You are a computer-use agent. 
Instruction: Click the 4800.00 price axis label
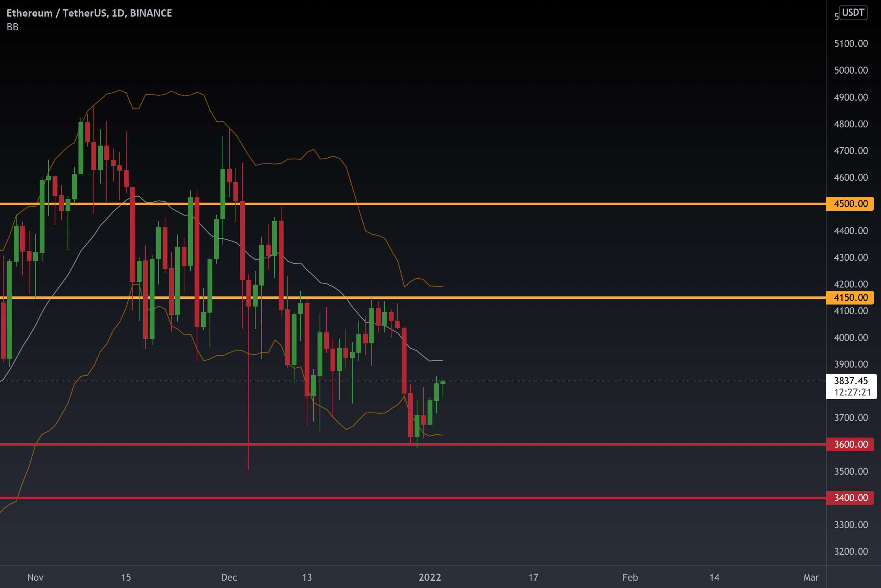(851, 124)
